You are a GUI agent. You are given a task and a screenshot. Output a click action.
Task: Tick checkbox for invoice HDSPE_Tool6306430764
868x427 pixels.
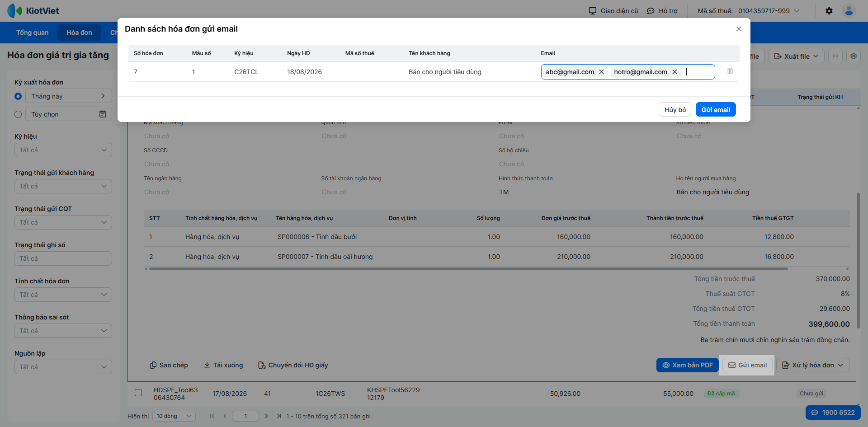pyautogui.click(x=138, y=393)
